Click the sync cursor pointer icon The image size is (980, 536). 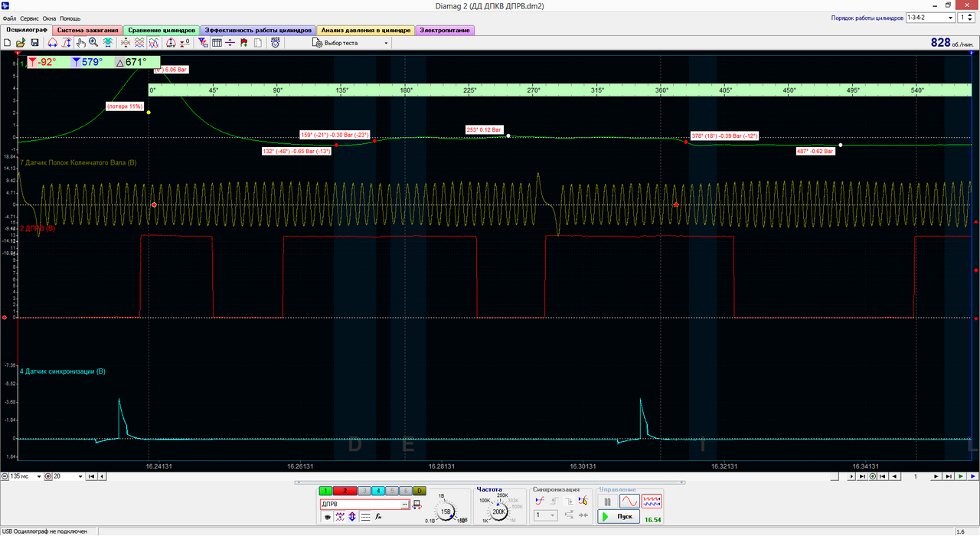tap(583, 501)
